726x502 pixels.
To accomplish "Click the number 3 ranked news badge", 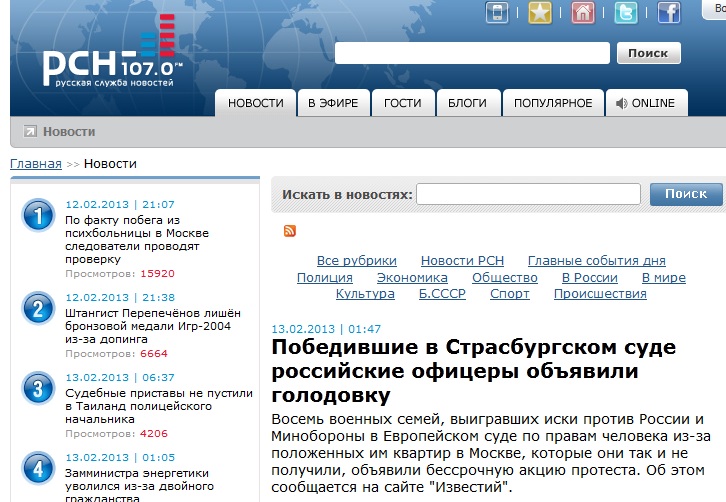I will 38,388.
